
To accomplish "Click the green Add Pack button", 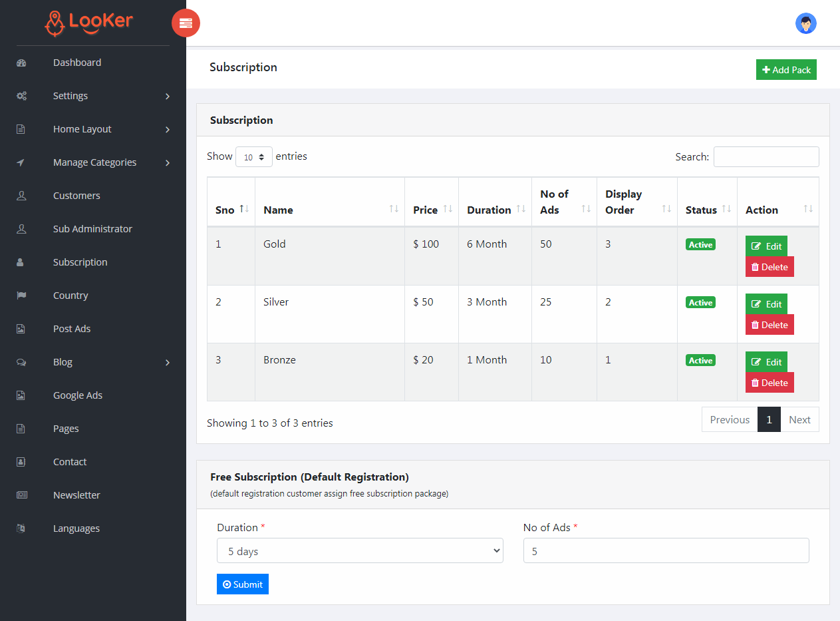I will [x=786, y=70].
